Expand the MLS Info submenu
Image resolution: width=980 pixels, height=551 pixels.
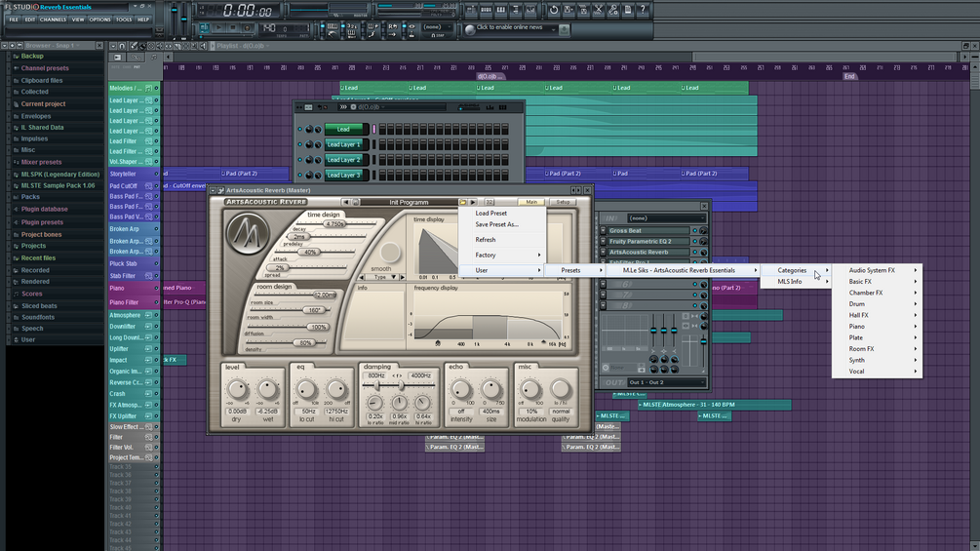pyautogui.click(x=796, y=282)
